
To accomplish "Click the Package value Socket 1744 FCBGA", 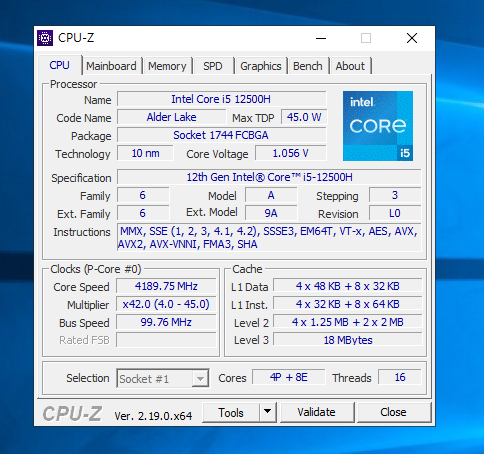I will point(221,135).
